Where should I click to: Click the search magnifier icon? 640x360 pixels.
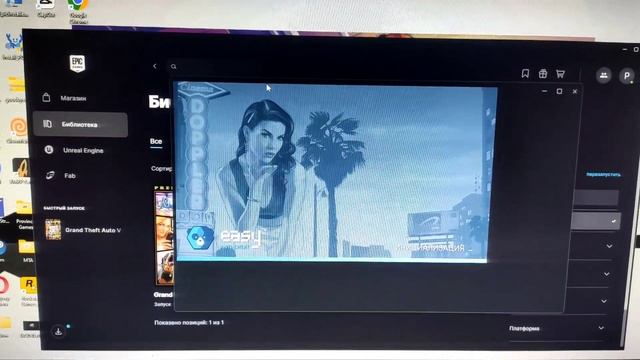(x=173, y=67)
